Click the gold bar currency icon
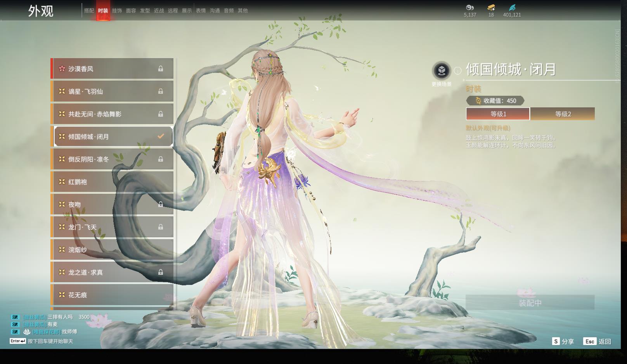Viewport: 627px width, 364px height. tap(491, 7)
